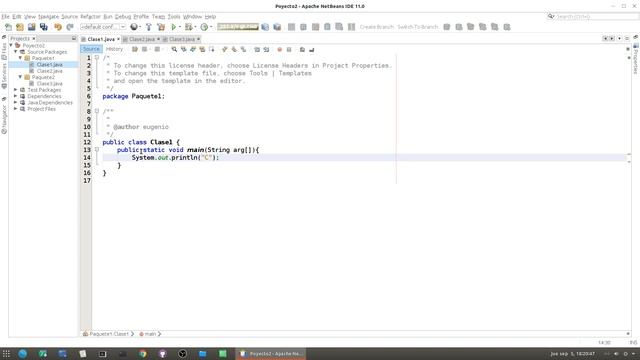Click the New Project toolbar icon
Viewport: 640px width, 360px height.
click(20, 27)
